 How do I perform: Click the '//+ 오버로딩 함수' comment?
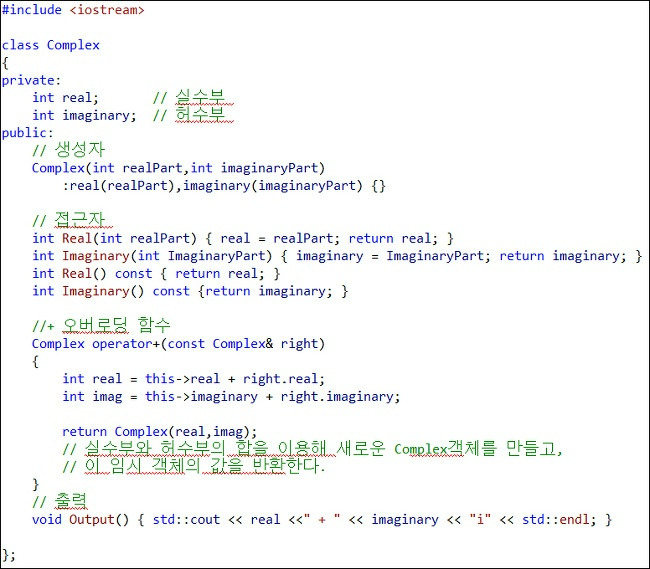click(101, 325)
